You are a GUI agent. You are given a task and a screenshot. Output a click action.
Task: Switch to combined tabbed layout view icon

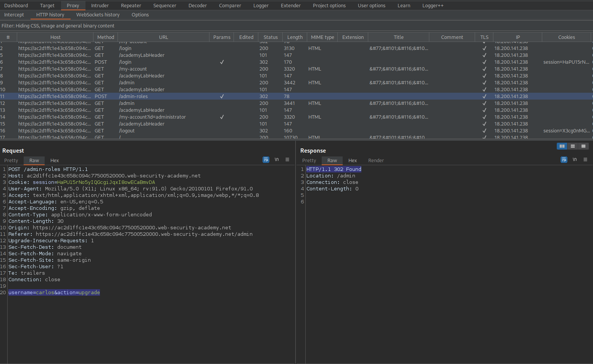(583, 146)
